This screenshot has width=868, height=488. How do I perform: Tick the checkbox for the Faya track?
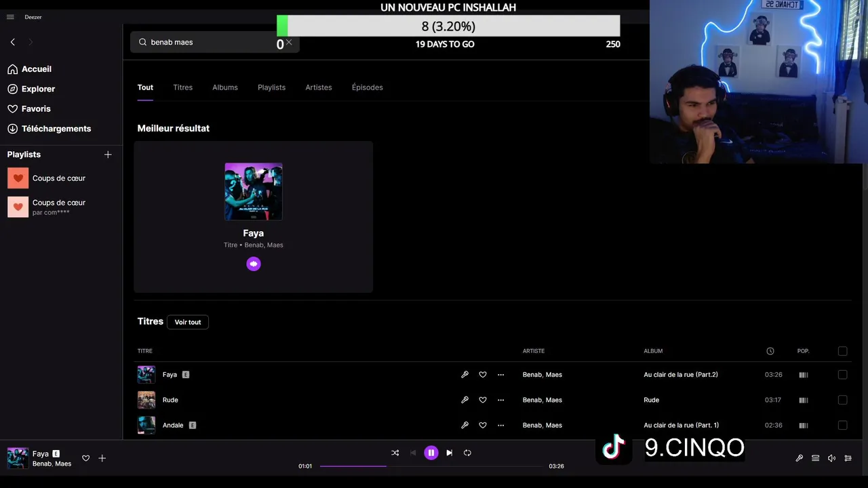pyautogui.click(x=842, y=375)
